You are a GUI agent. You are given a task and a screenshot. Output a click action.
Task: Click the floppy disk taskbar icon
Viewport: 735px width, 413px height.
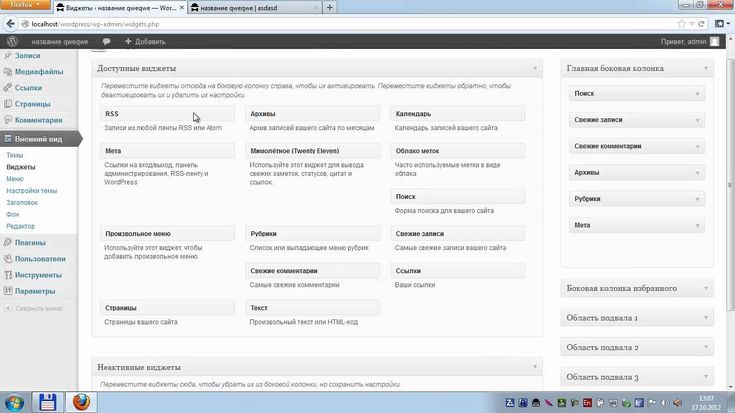click(x=47, y=402)
